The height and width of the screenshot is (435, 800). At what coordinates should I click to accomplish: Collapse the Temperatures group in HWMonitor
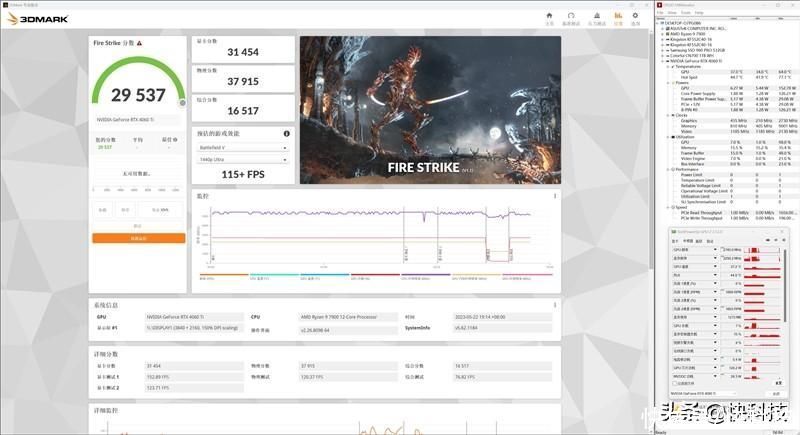coord(668,66)
